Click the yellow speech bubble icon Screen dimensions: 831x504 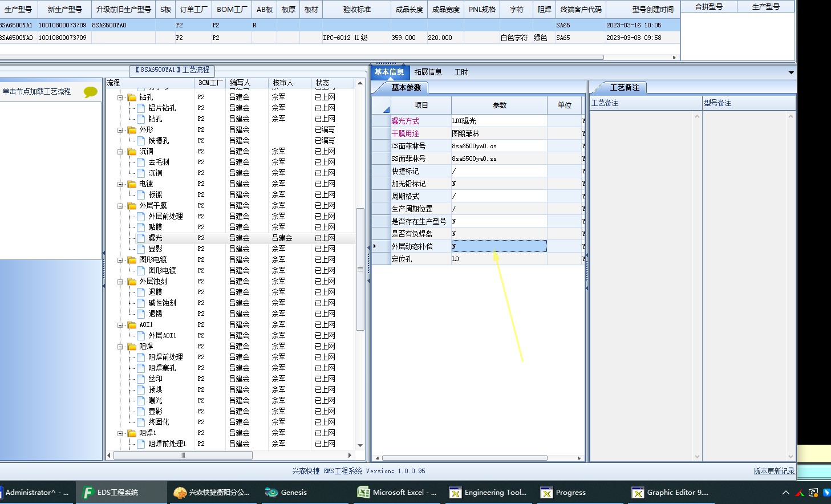click(x=90, y=92)
